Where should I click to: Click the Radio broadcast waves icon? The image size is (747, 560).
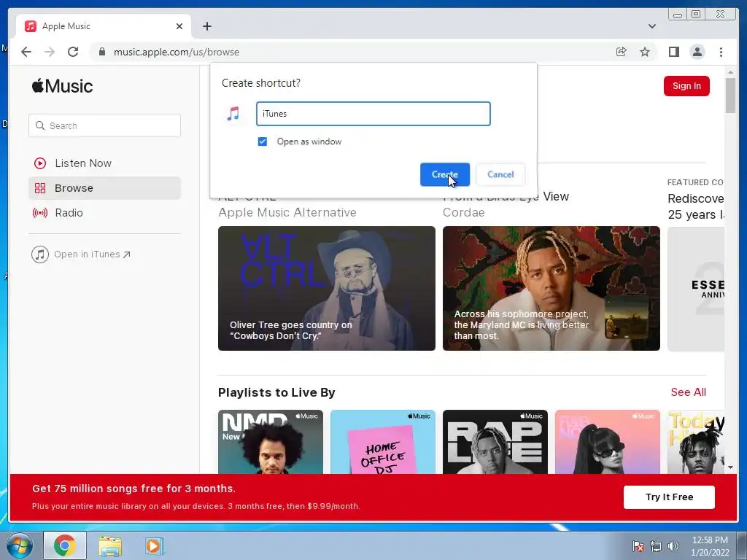(40, 213)
